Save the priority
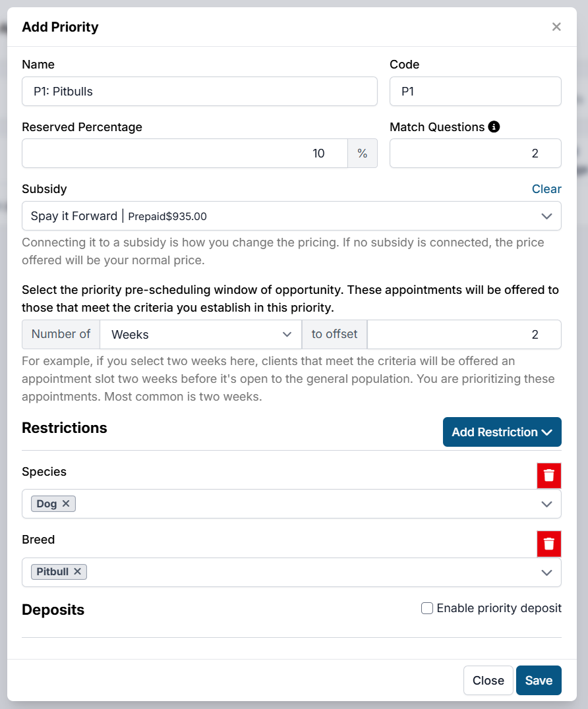Image resolution: width=588 pixels, height=709 pixels. (x=539, y=681)
